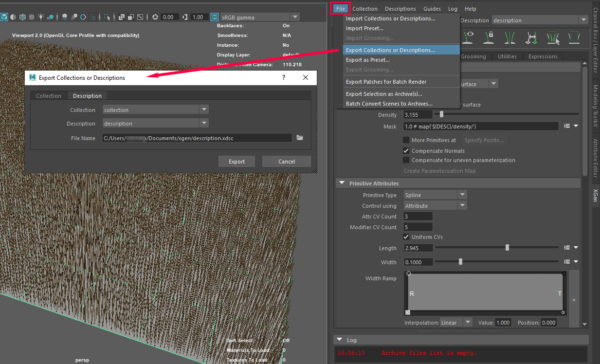
Task: Click Cancel in the export dialog
Action: click(286, 162)
